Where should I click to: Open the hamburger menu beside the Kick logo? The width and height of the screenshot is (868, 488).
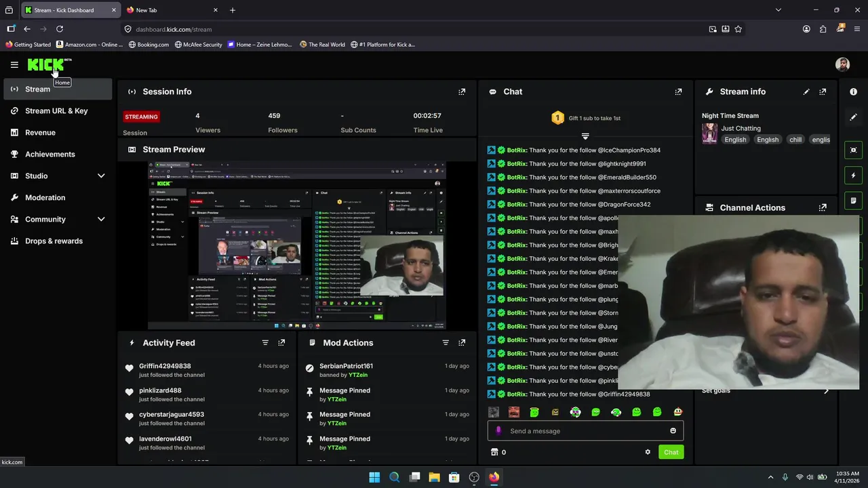pyautogui.click(x=14, y=64)
